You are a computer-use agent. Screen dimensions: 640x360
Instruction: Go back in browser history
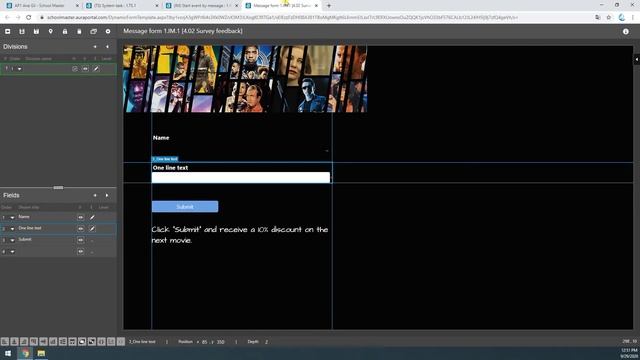tap(7, 18)
